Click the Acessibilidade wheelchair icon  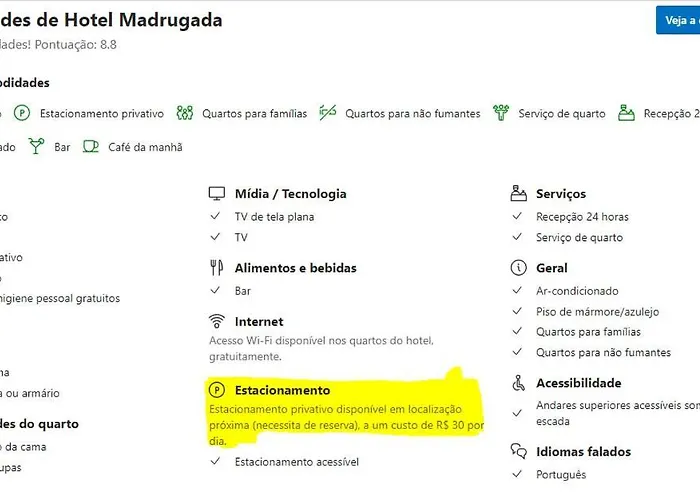click(518, 383)
